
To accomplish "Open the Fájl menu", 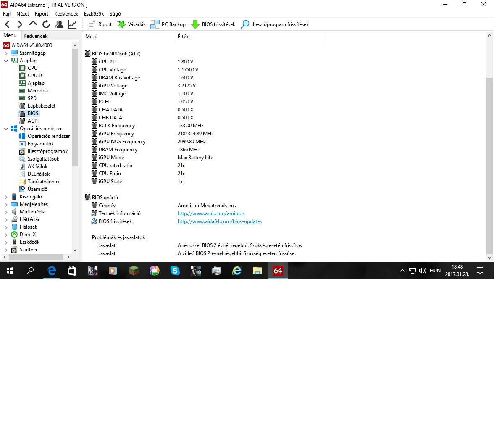I will 7,14.
